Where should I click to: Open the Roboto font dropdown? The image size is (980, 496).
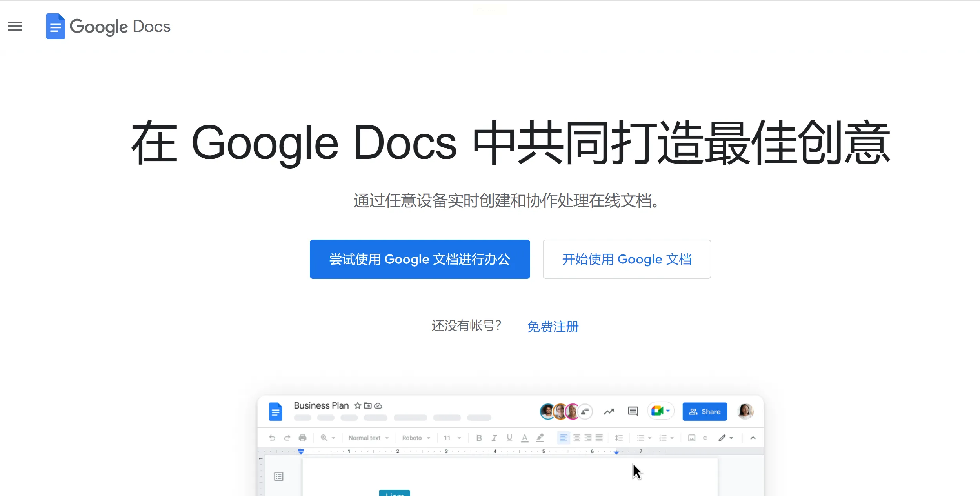(x=416, y=438)
